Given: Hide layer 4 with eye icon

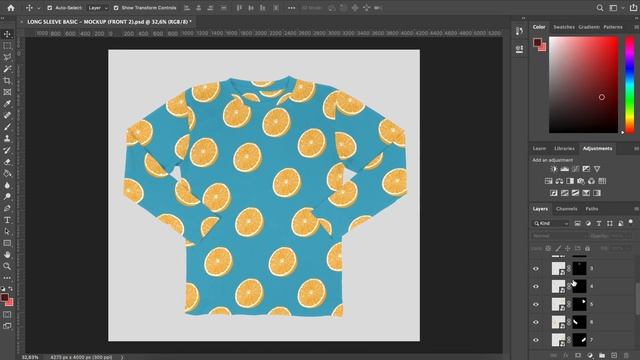Looking at the screenshot, I should tap(536, 287).
